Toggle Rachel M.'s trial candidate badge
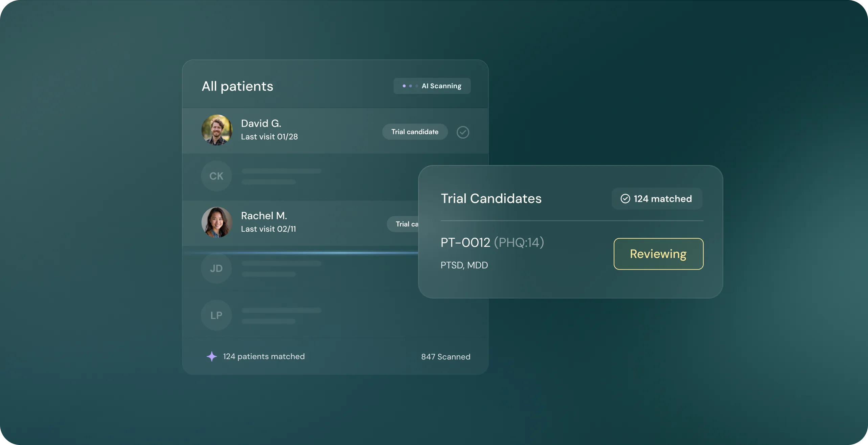This screenshot has width=868, height=445. (406, 224)
